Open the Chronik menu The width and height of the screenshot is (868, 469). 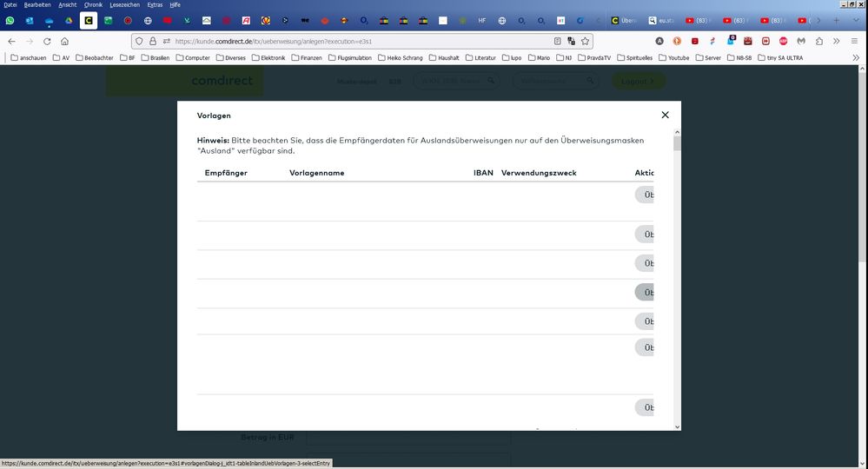(x=93, y=5)
